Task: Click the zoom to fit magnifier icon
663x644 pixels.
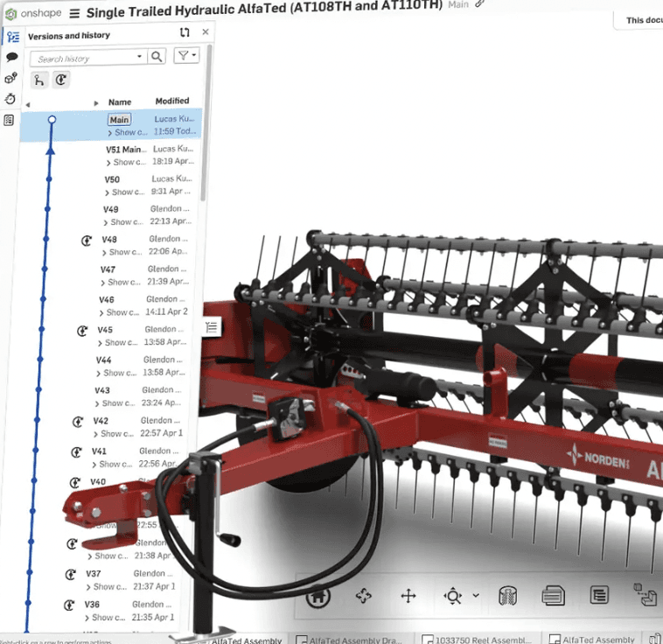Action: 453,596
